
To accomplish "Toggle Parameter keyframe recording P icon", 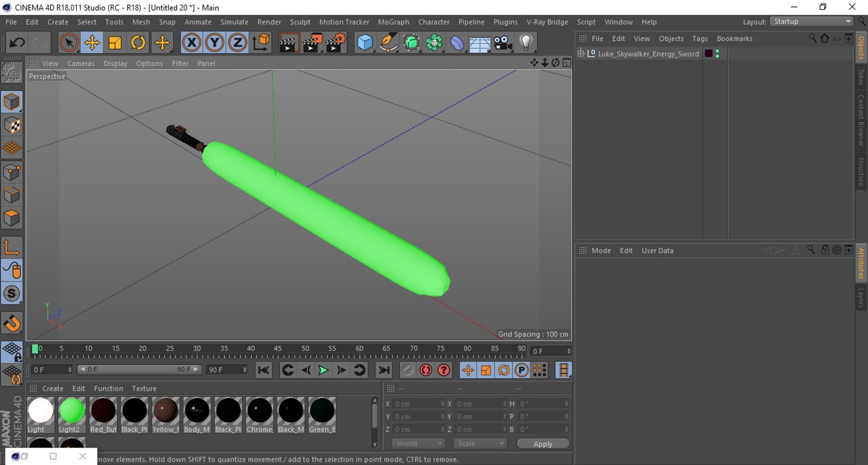I will coord(522,370).
